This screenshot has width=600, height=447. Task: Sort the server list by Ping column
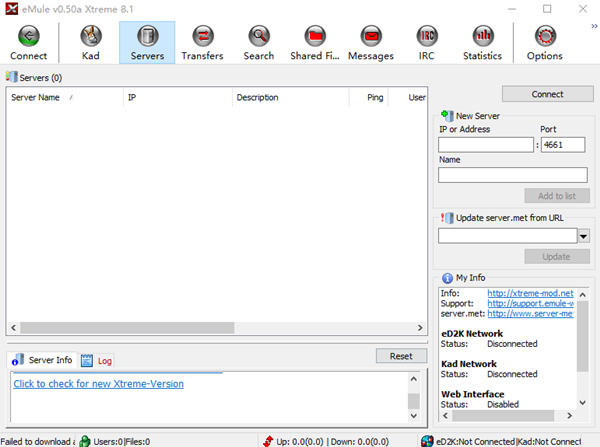coord(375,97)
